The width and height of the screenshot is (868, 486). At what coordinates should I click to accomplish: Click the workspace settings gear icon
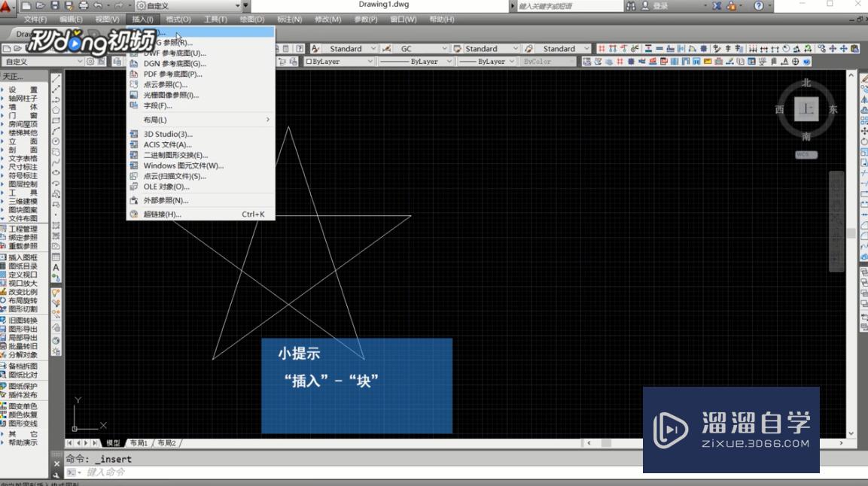click(x=142, y=5)
